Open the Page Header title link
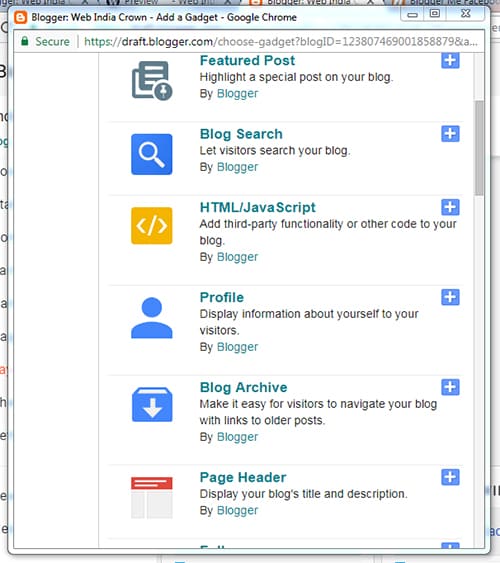 tap(243, 477)
